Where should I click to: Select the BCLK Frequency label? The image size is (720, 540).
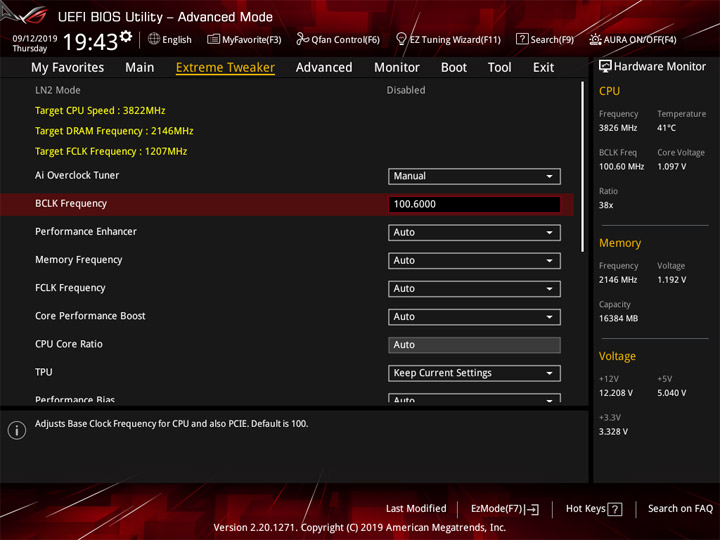[x=71, y=203]
